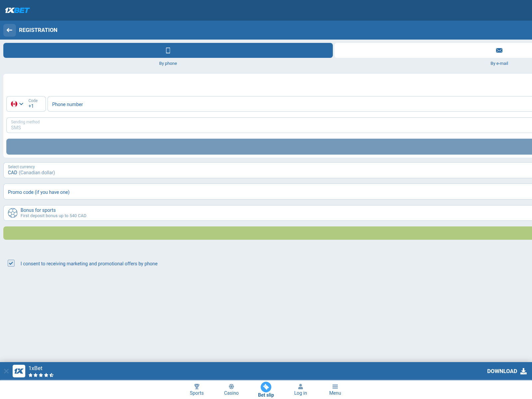Click the Phone number input field
The height and width of the screenshot is (399, 532).
point(289,104)
